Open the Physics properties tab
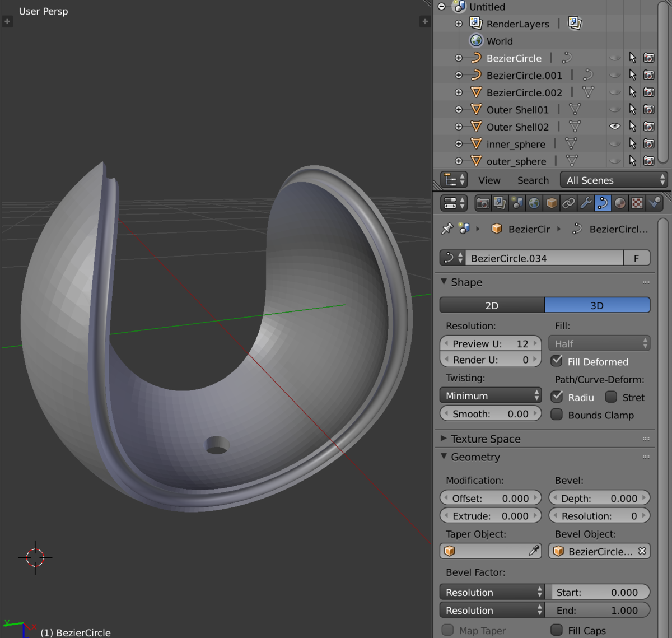 654,203
